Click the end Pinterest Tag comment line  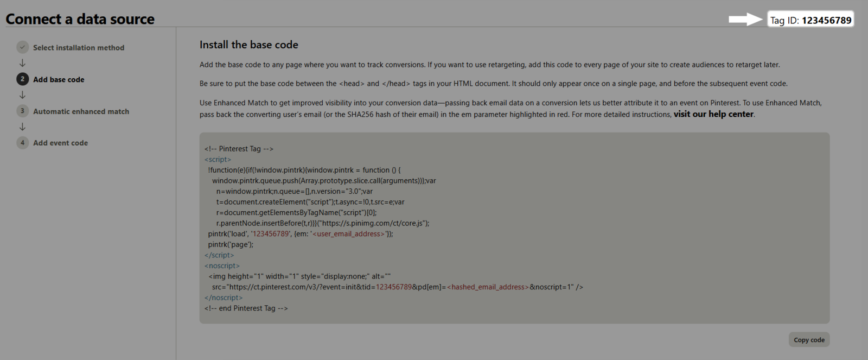[x=246, y=308]
